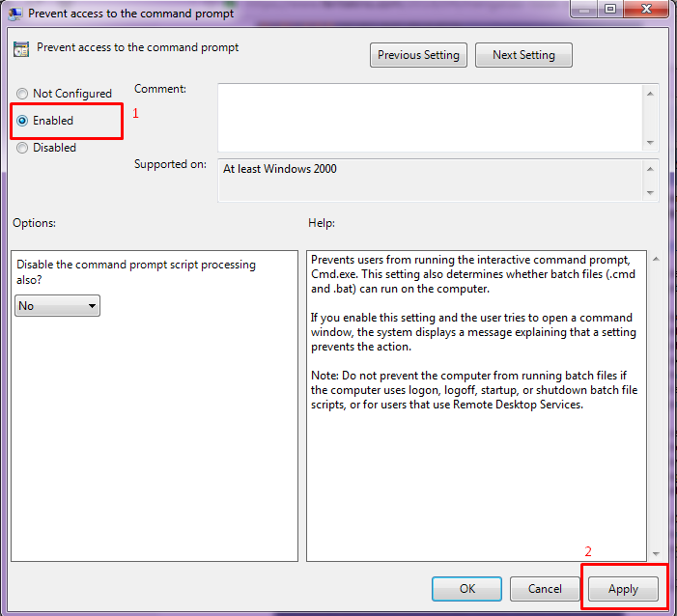The image size is (677, 616).
Task: Click Help pane scroll up arrow
Action: 655,260
